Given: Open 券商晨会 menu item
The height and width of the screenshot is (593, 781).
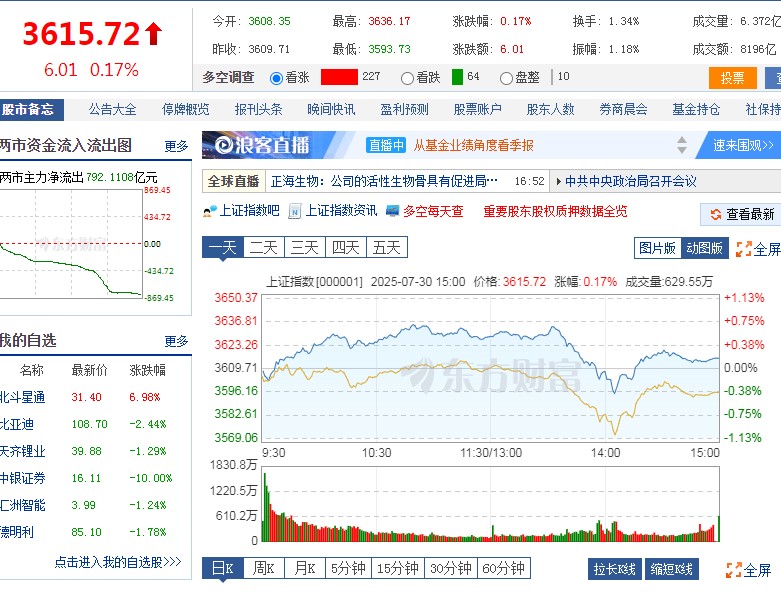Looking at the screenshot, I should (623, 110).
